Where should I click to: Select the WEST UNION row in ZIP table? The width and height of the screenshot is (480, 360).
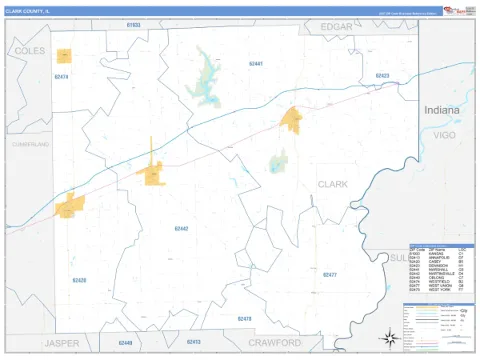pyautogui.click(x=436, y=286)
